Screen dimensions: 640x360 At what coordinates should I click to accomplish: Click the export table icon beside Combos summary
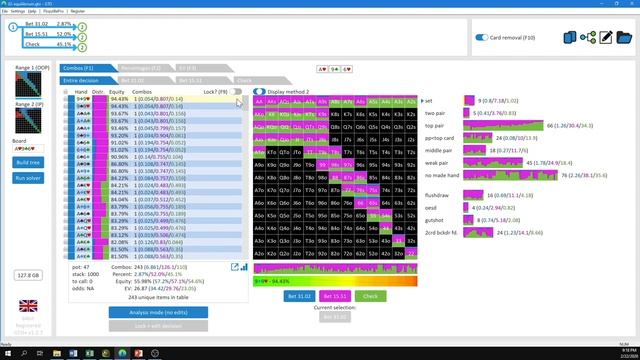coord(234,267)
